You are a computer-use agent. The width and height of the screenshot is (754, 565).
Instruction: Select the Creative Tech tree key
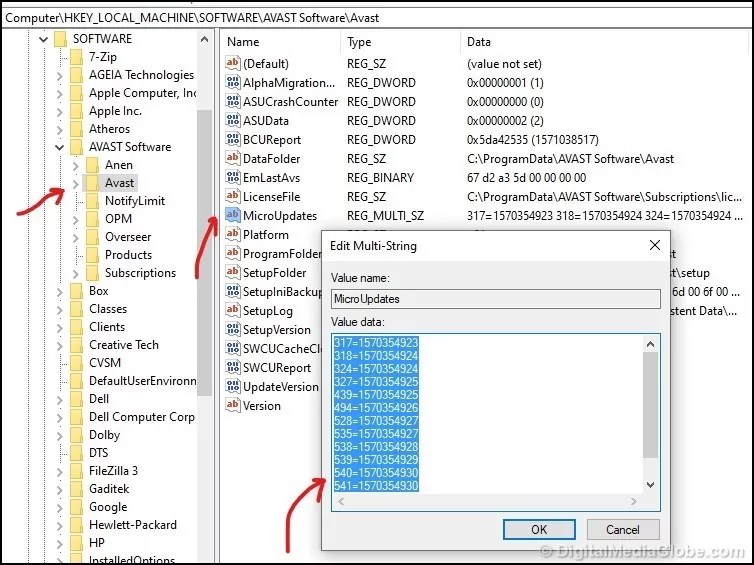click(x=124, y=345)
